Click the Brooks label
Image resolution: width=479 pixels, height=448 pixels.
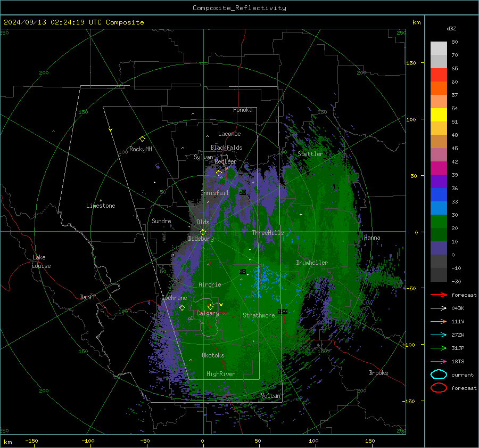click(x=378, y=373)
